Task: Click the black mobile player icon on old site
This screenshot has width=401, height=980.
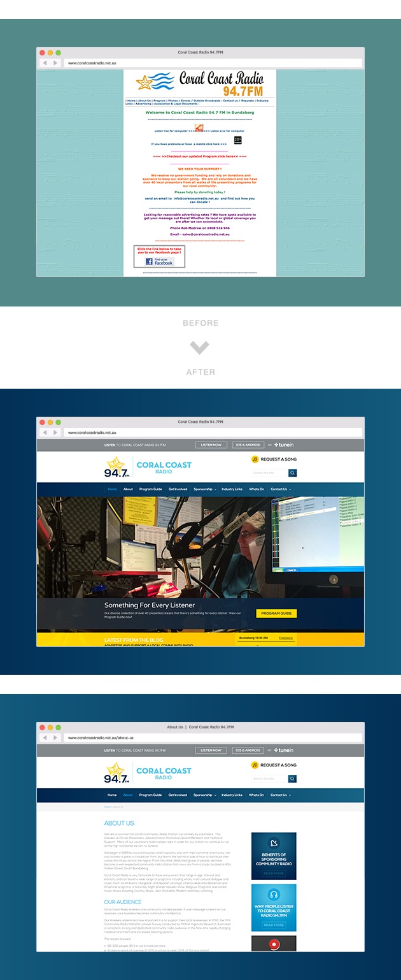Action: tap(238, 140)
